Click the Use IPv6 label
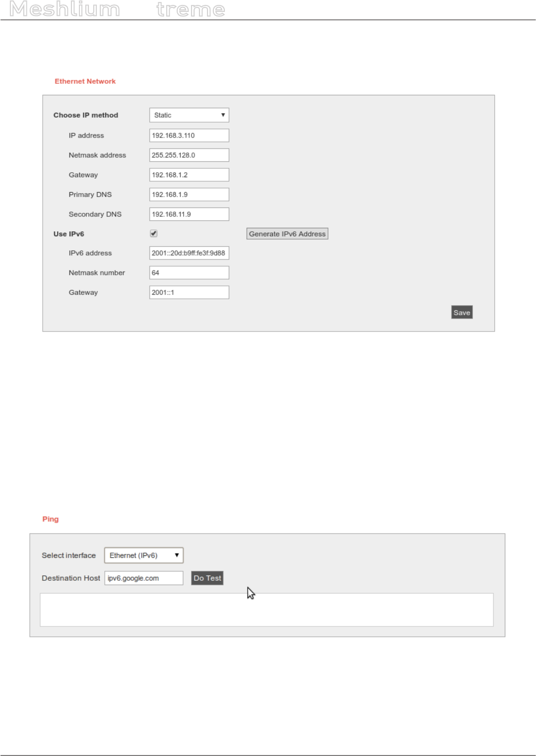This screenshot has height=756, width=536. [x=69, y=234]
